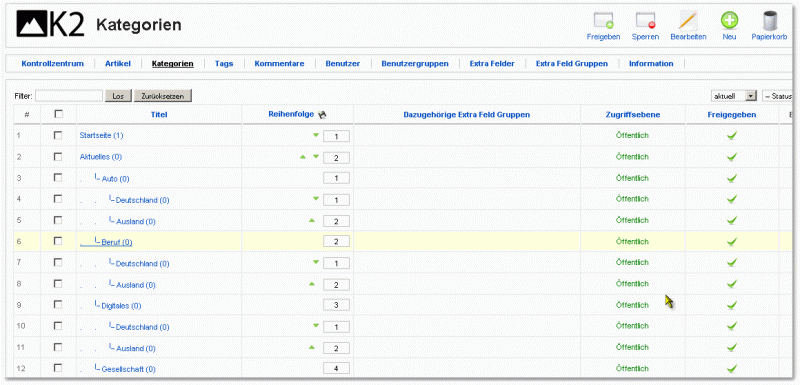800x385 pixels.
Task: Click the order field for Gesellschaft
Action: (336, 368)
